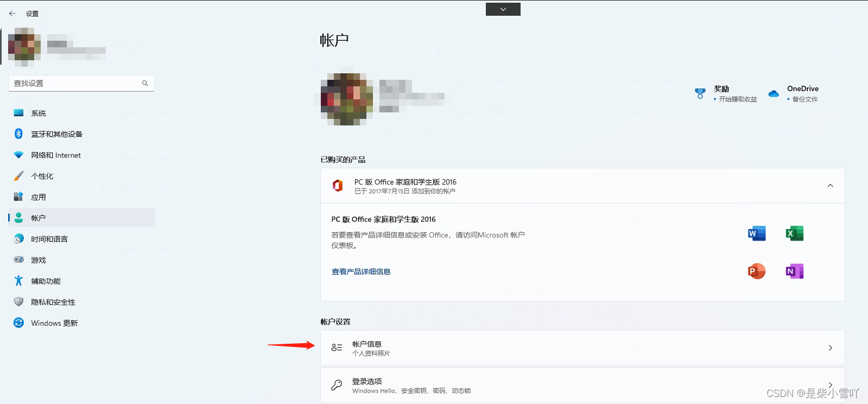Open the 游戏 settings category
The height and width of the screenshot is (404, 868).
(x=81, y=260)
